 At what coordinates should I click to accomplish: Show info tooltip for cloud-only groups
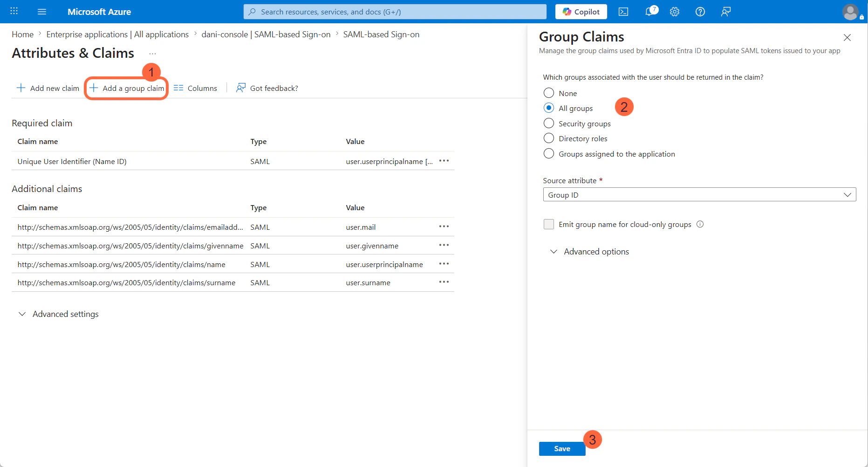(700, 224)
